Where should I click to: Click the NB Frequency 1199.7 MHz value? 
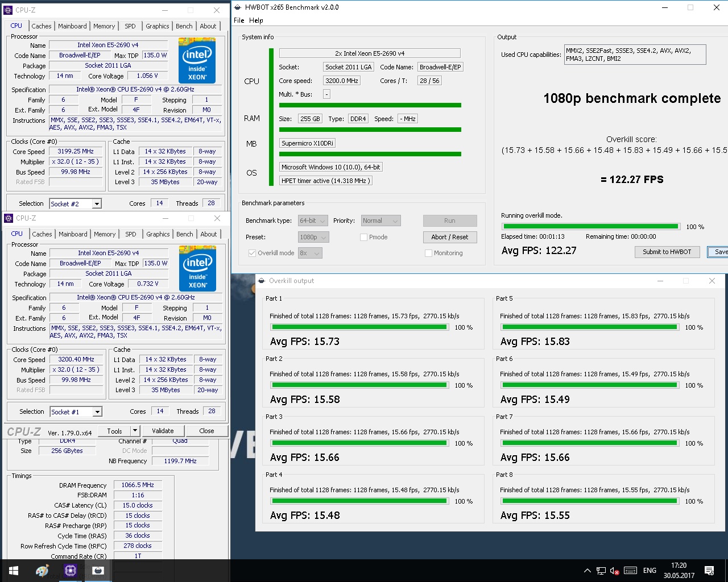(181, 461)
